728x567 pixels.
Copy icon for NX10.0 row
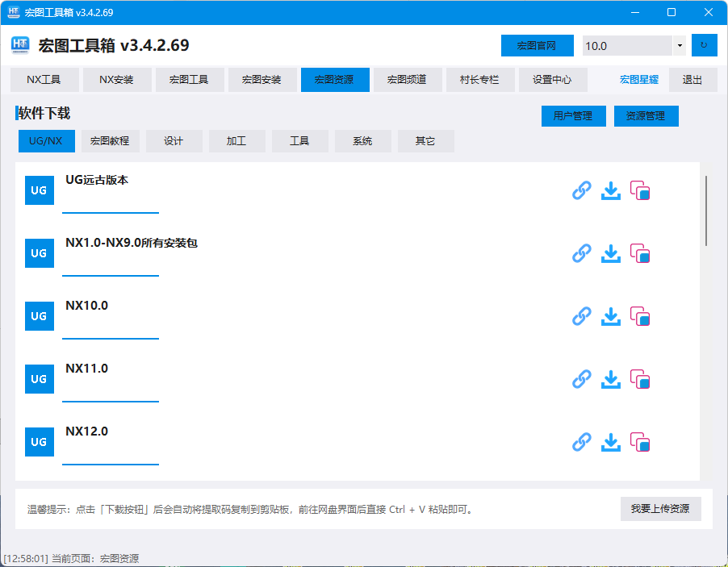640,316
